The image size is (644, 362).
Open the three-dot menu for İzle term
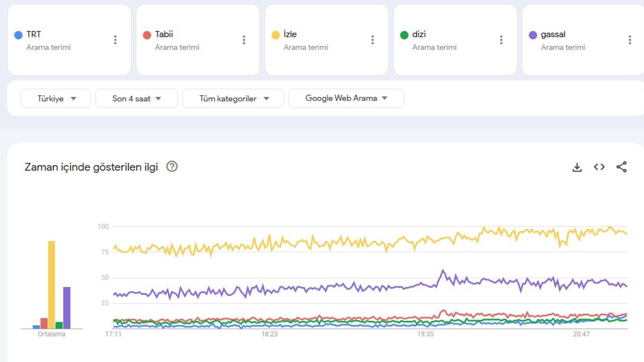tap(373, 40)
